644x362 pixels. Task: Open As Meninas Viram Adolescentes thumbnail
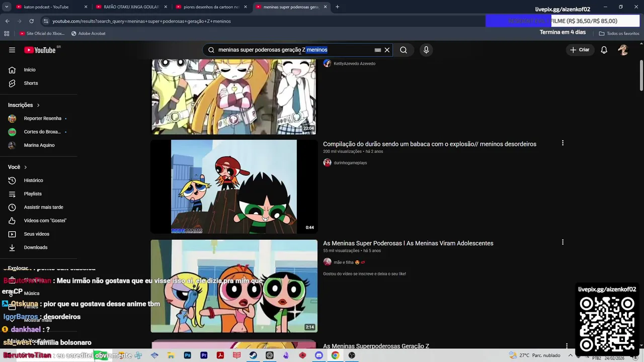[x=234, y=286]
